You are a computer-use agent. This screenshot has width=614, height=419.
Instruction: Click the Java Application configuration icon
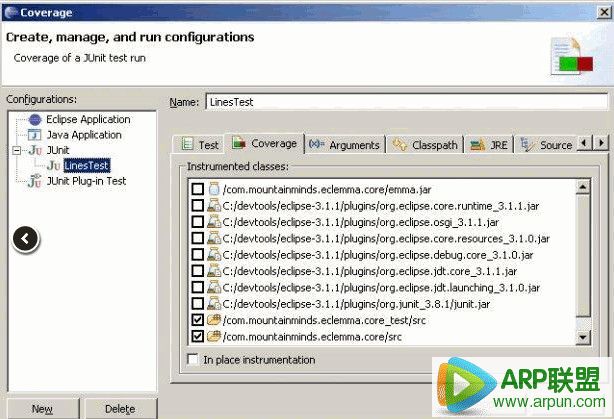click(36, 135)
